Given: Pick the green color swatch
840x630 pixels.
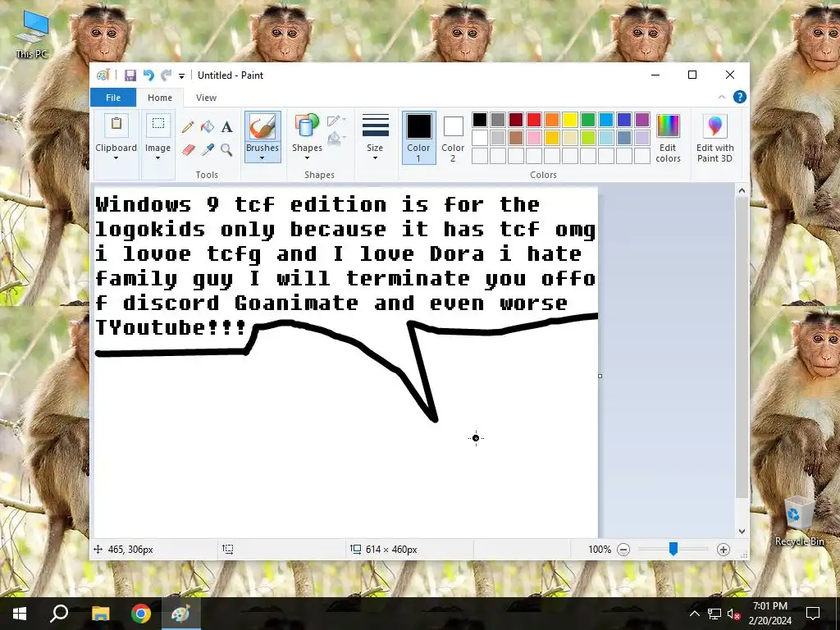Looking at the screenshot, I should (x=588, y=120).
